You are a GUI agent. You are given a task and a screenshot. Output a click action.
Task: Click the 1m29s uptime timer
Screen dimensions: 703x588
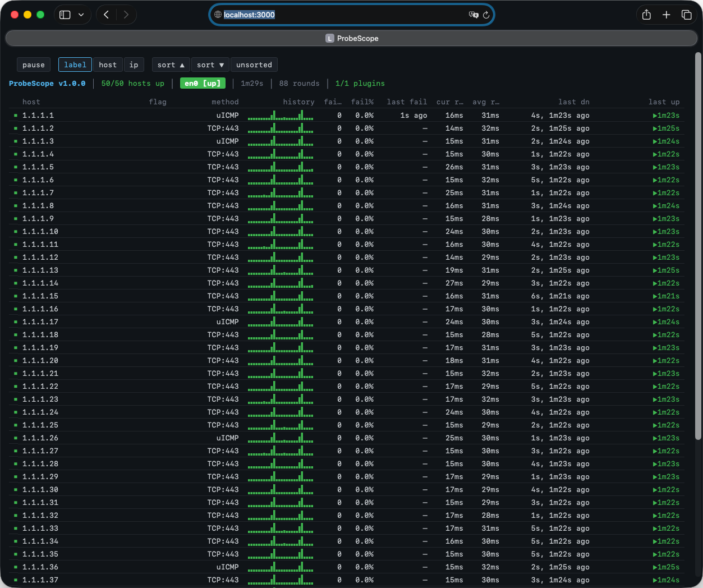coord(252,83)
